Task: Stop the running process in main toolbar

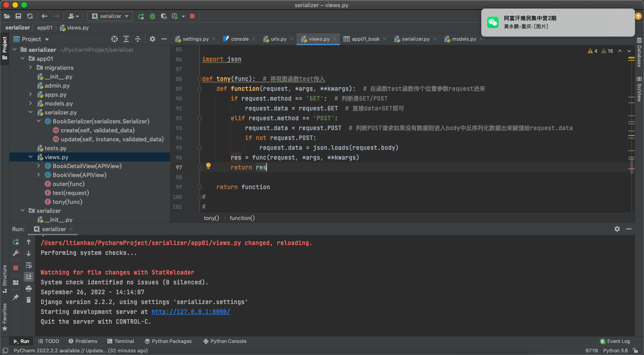Action: (192, 16)
